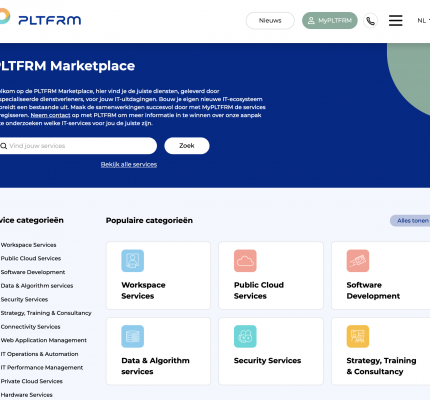Open the Nieuws page
The width and height of the screenshot is (430, 400).
tap(270, 21)
